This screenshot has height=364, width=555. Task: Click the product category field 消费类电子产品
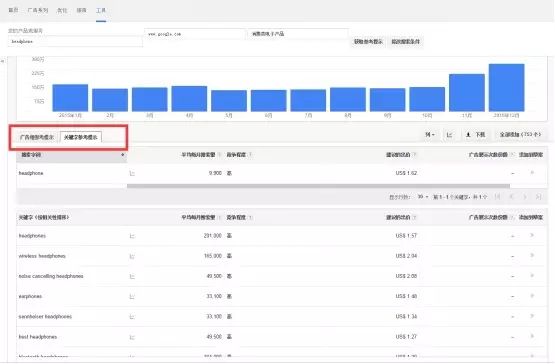point(298,34)
